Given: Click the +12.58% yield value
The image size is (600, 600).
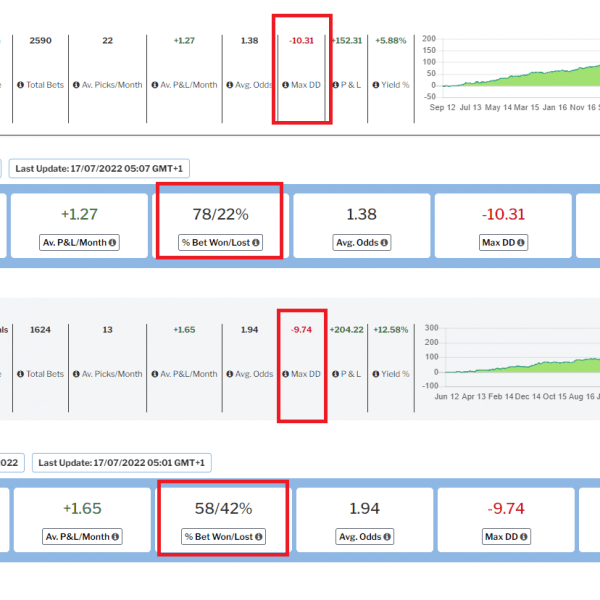Looking at the screenshot, I should click(391, 330).
